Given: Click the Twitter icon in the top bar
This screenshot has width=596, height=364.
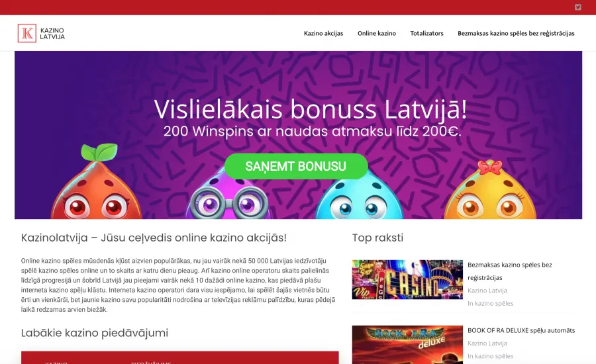Looking at the screenshot, I should click(x=577, y=7).
